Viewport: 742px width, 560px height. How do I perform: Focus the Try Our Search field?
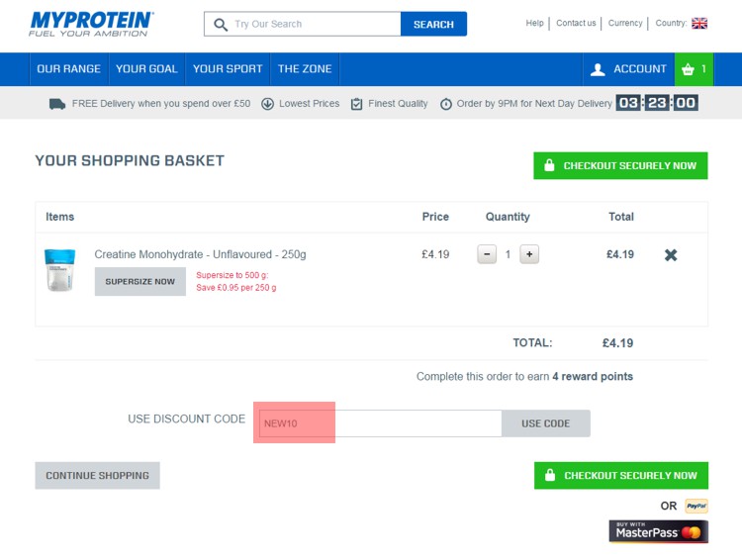point(303,24)
